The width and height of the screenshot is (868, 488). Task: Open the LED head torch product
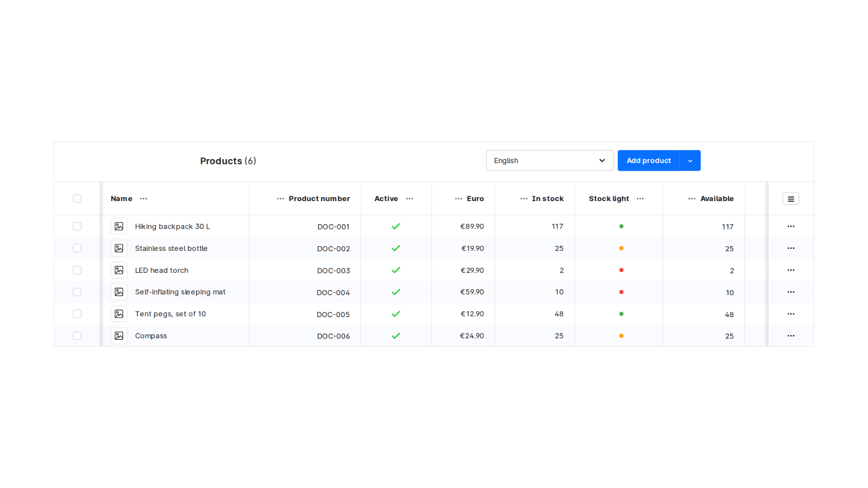[161, 270]
